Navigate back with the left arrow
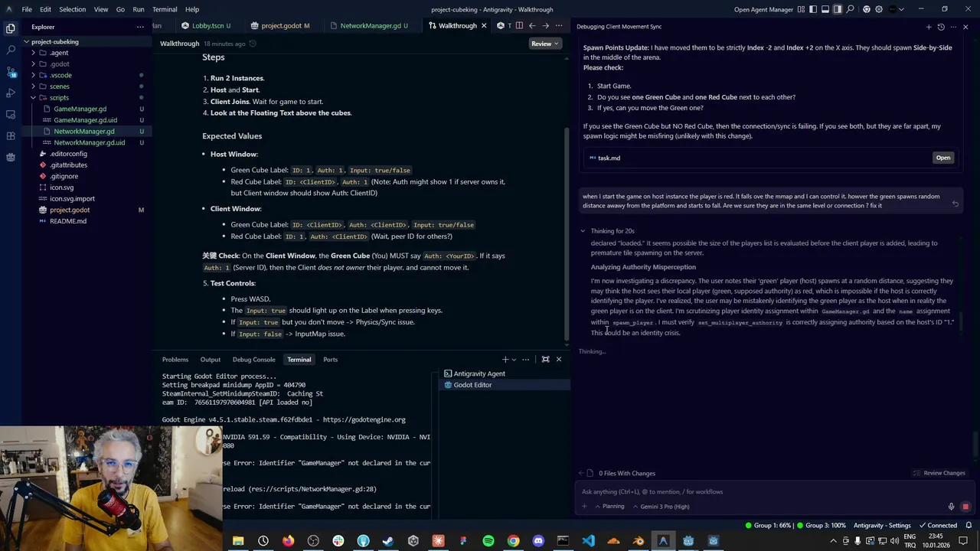The width and height of the screenshot is (980, 551). coord(532,25)
